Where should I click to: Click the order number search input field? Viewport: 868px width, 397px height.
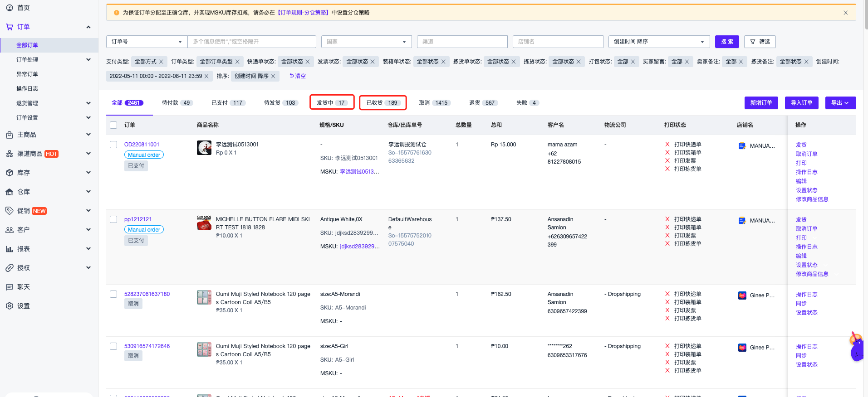pos(252,42)
